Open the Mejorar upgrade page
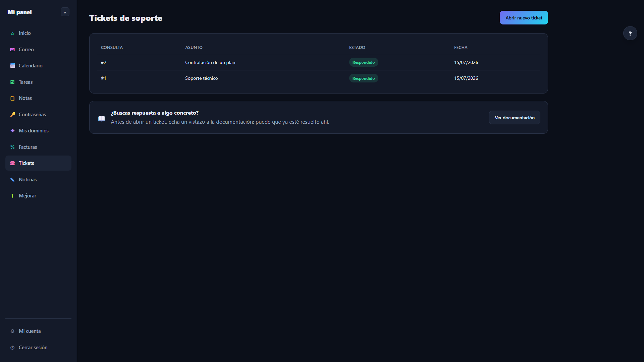 point(38,196)
